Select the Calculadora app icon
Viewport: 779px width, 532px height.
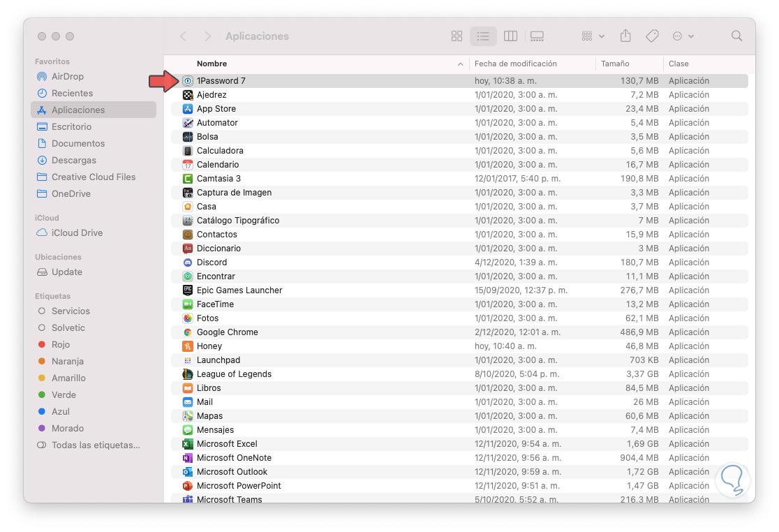click(x=187, y=151)
